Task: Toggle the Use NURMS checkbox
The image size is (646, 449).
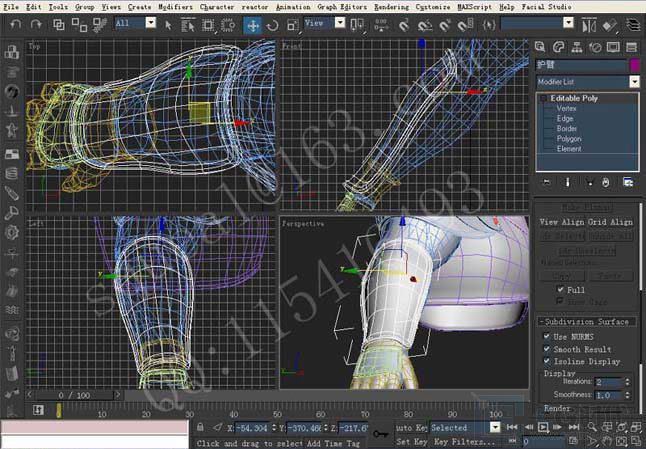Action: pos(547,336)
